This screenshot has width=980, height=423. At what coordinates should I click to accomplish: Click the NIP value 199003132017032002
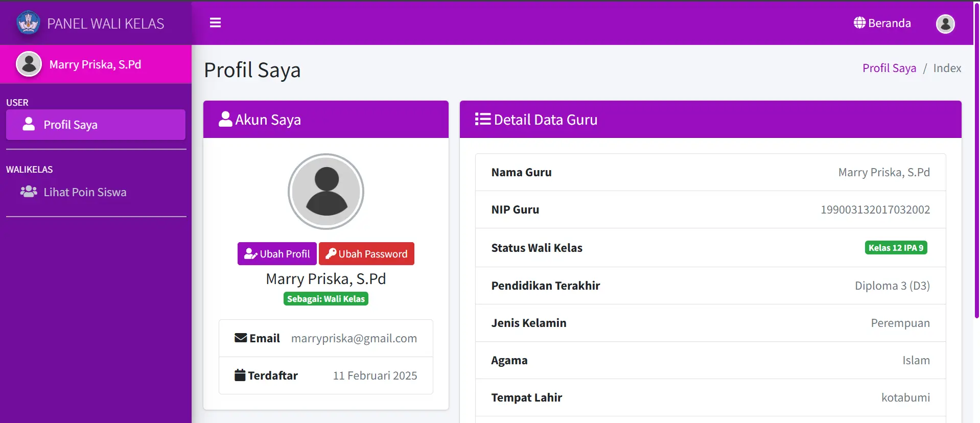click(x=875, y=209)
